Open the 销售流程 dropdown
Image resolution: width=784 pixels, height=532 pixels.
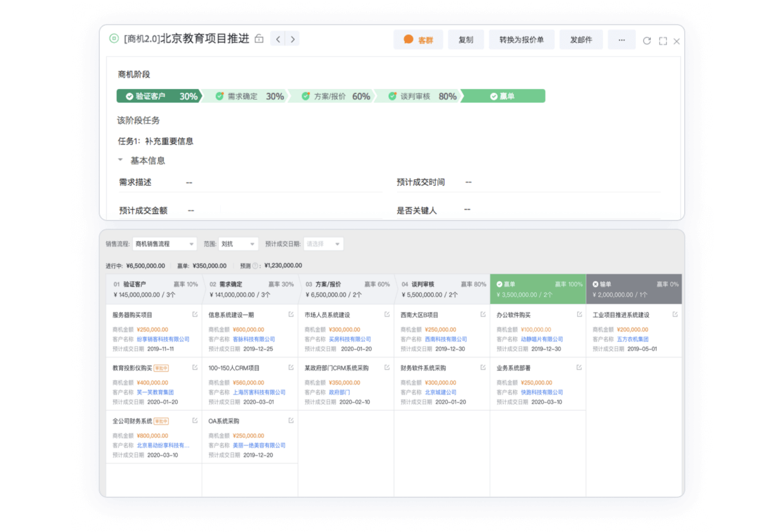pyautogui.click(x=164, y=244)
